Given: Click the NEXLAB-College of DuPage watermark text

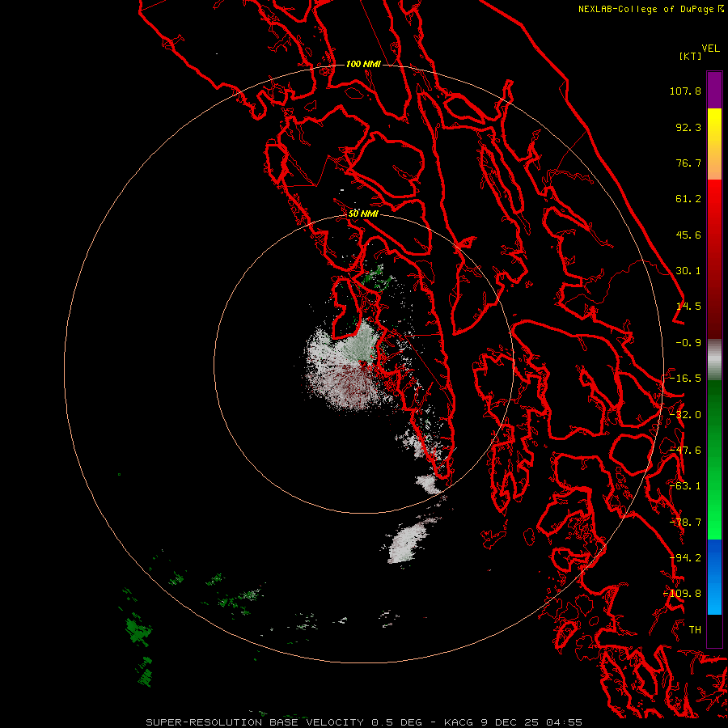Looking at the screenshot, I should (x=645, y=9).
